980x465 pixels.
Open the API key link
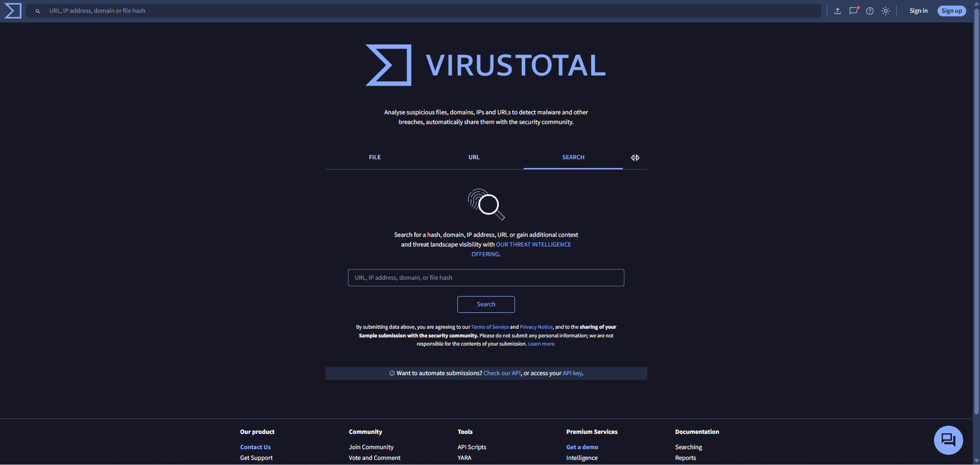572,373
